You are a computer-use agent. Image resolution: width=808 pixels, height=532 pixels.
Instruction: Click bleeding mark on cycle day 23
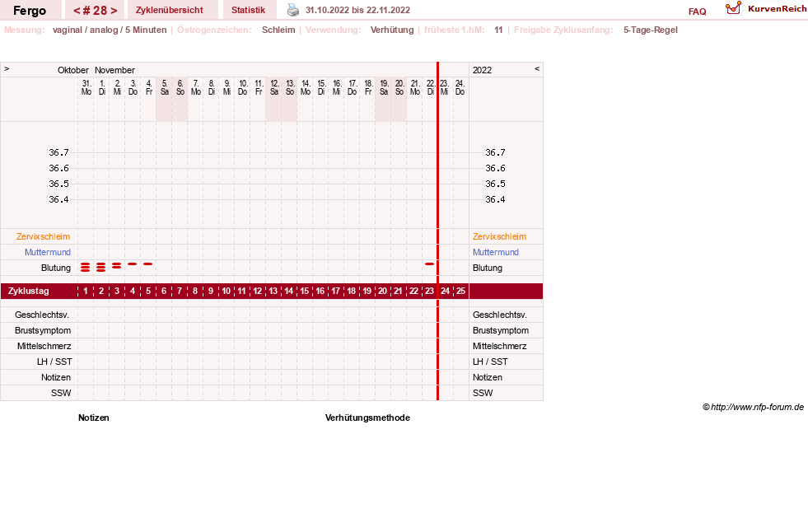[x=429, y=264]
